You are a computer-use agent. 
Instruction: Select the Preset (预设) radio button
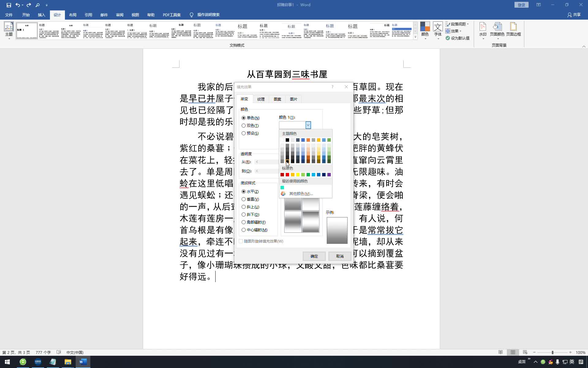244,133
